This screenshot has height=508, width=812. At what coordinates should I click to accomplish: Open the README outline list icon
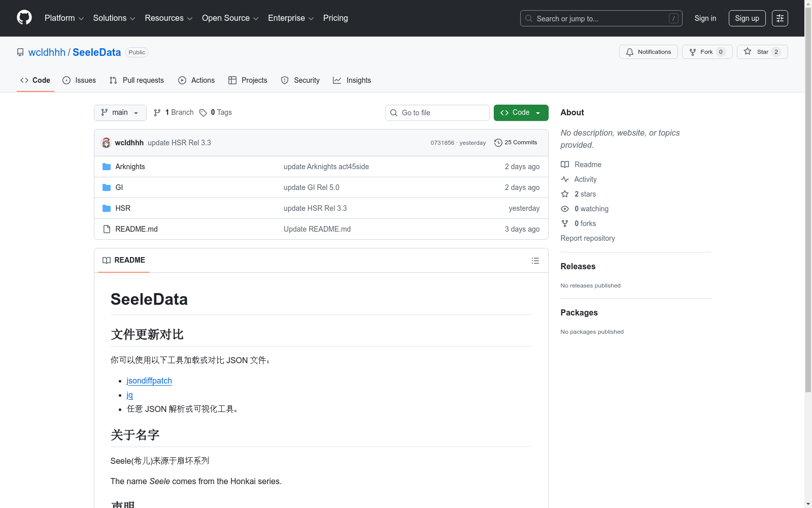(x=535, y=261)
